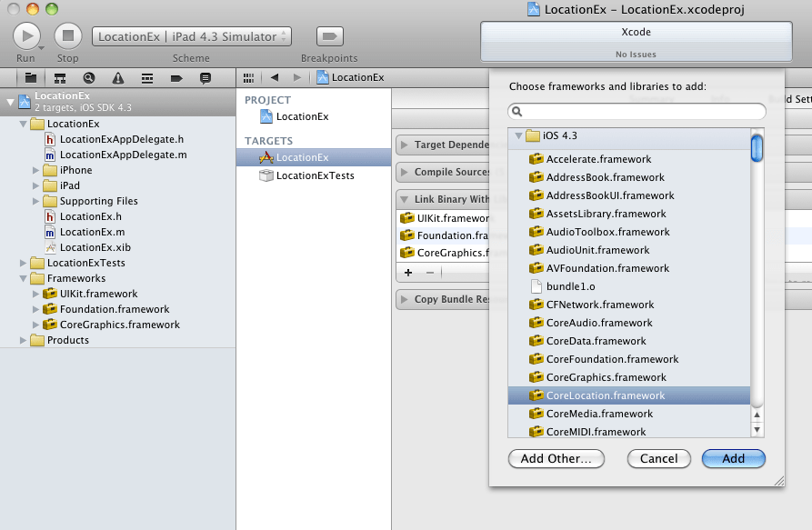
Task: Expand the Target Dependencies section
Action: tap(404, 145)
